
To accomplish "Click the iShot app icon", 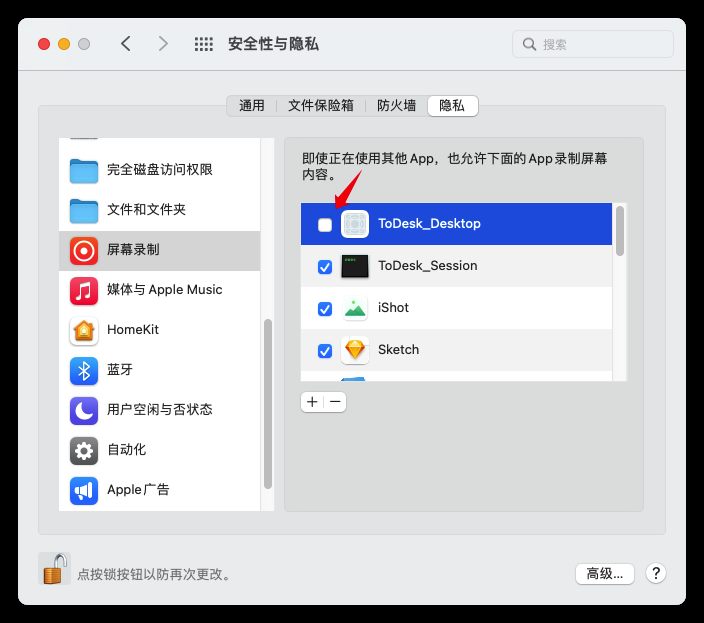I will [x=355, y=308].
